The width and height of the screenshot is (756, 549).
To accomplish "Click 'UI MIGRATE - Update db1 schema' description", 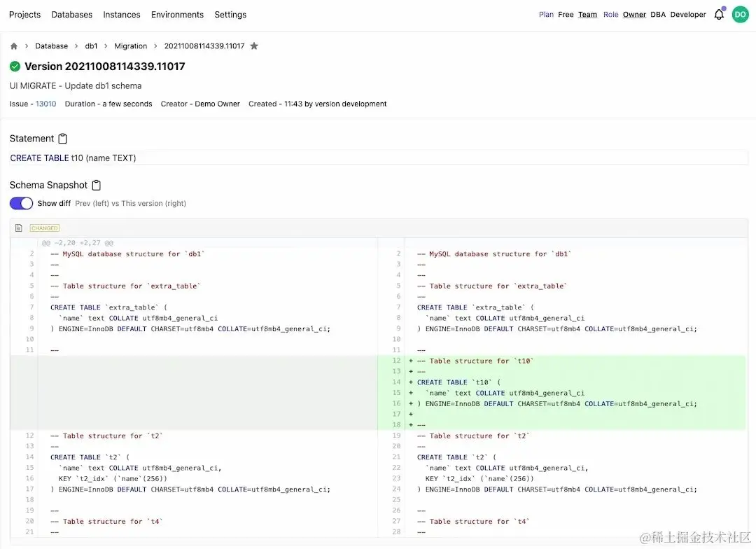I will click(76, 86).
